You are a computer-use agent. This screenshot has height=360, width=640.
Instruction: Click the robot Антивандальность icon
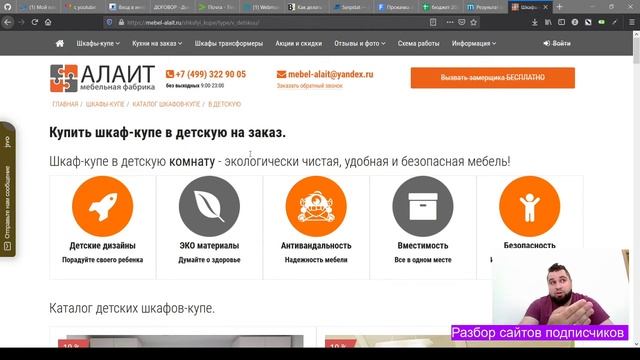click(316, 206)
